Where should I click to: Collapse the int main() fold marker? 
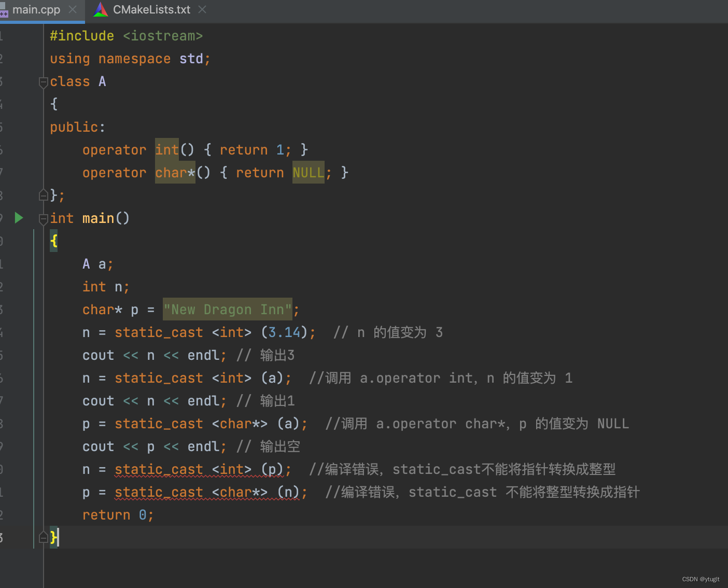44,219
